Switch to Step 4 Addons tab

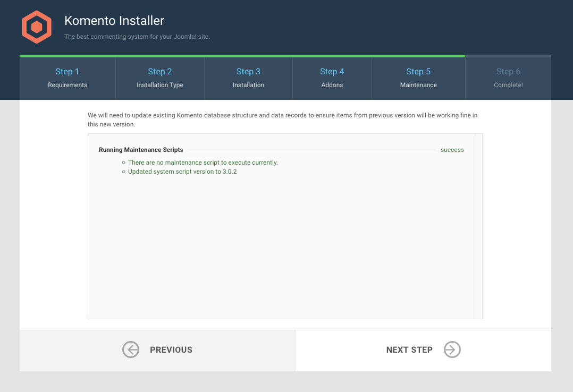click(332, 78)
